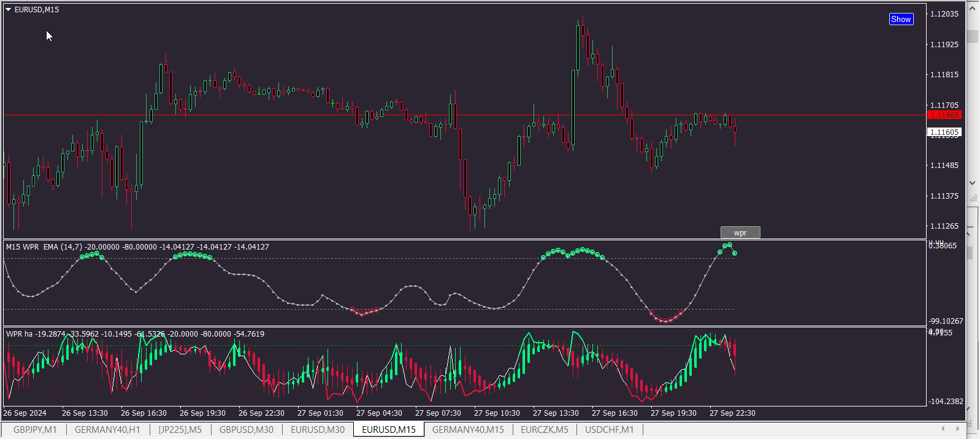This screenshot has width=980, height=439.
Task: Go to the GBPUSD,M30 chart tab
Action: (x=247, y=430)
